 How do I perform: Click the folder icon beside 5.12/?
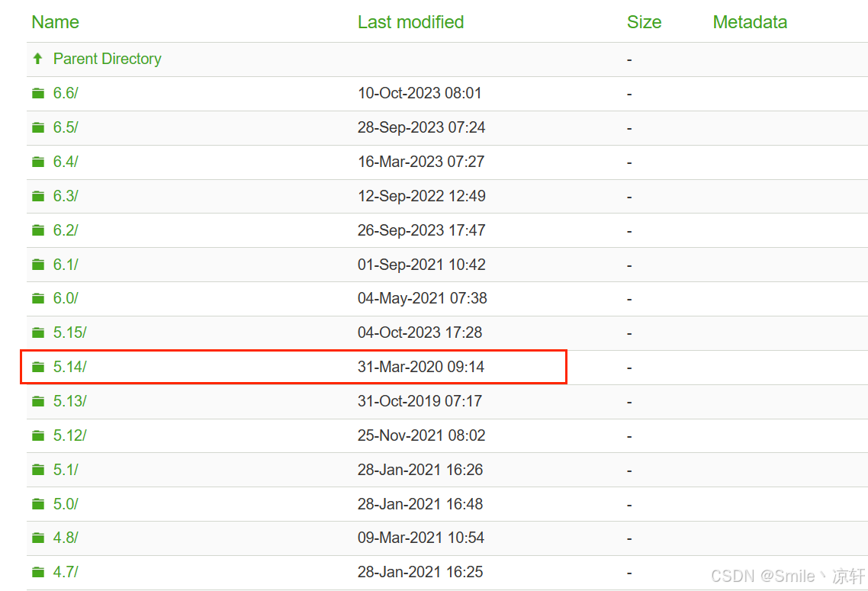point(38,435)
